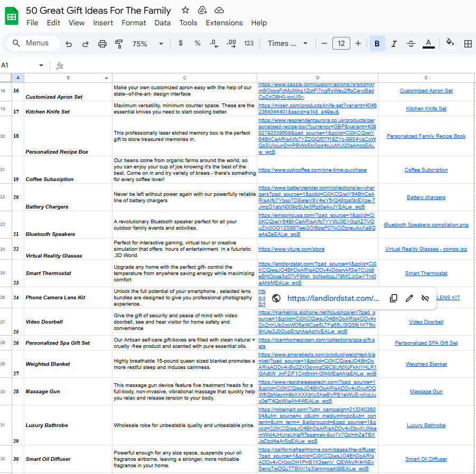476x474 pixels.
Task: Open the viture.com/store URL
Action: tap(291, 249)
